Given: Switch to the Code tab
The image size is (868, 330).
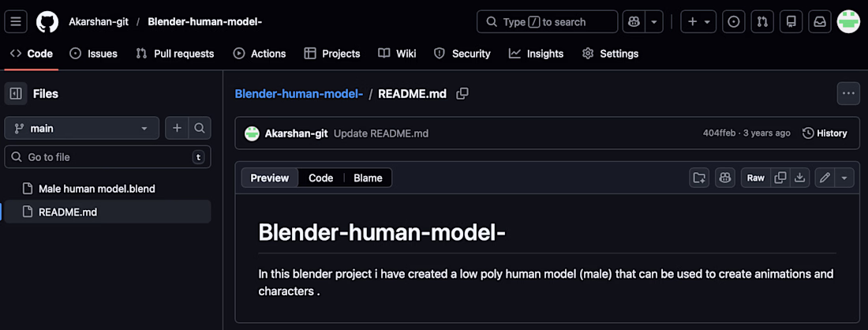Looking at the screenshot, I should pyautogui.click(x=32, y=54).
